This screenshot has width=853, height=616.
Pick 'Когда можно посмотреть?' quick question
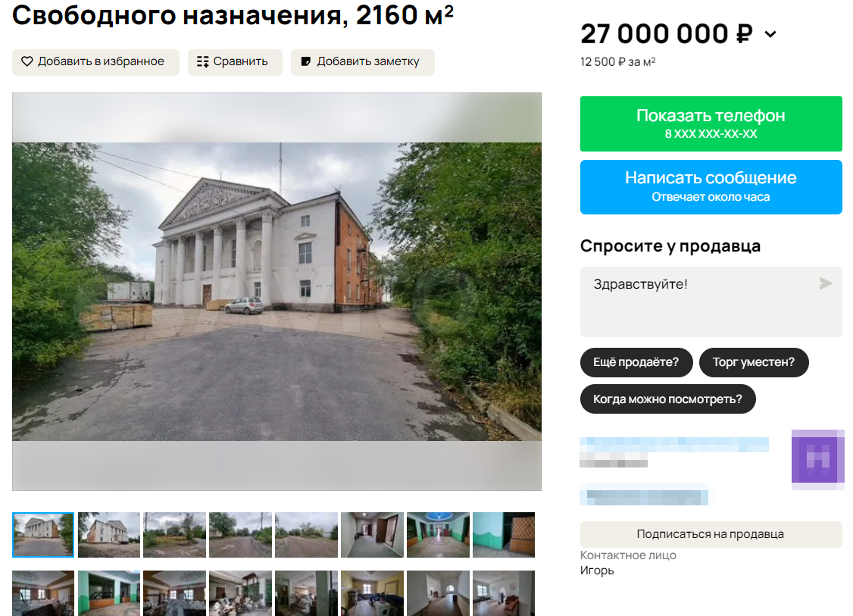pos(667,399)
